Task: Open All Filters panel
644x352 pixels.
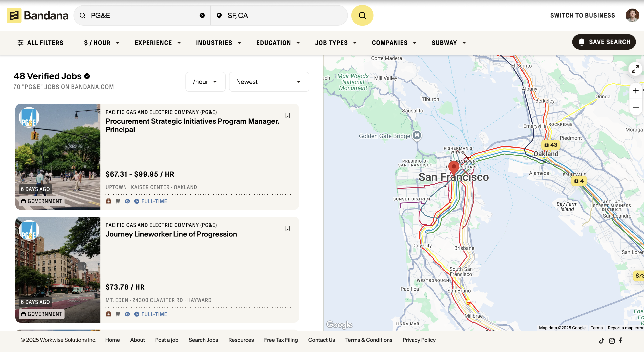Action: tap(40, 43)
